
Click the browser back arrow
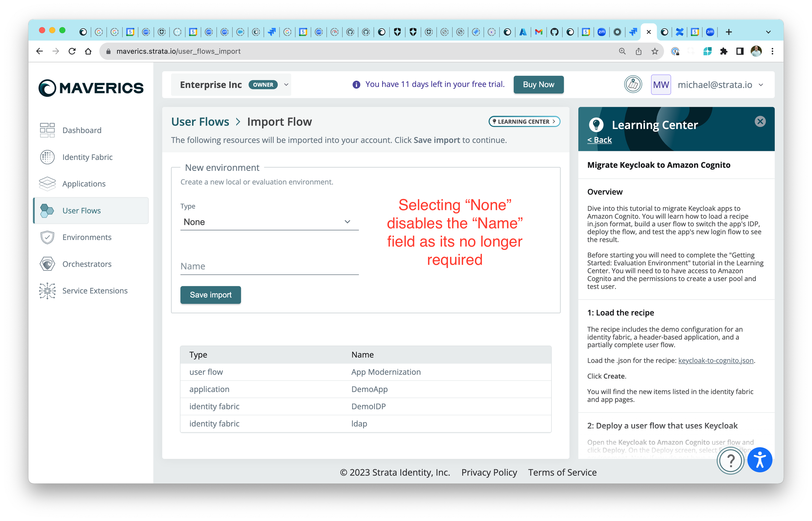coord(40,51)
